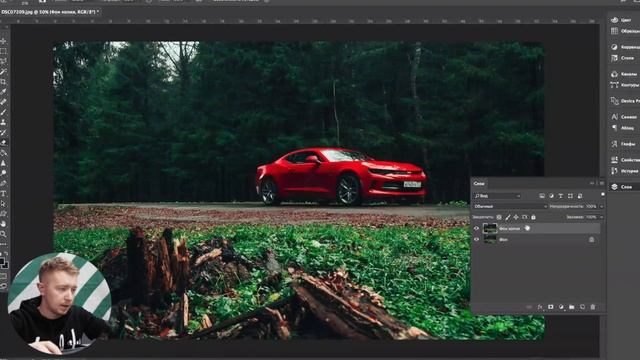Filter layers by adjustment layers icon
Viewport: 640px width, 360px height.
551,196
